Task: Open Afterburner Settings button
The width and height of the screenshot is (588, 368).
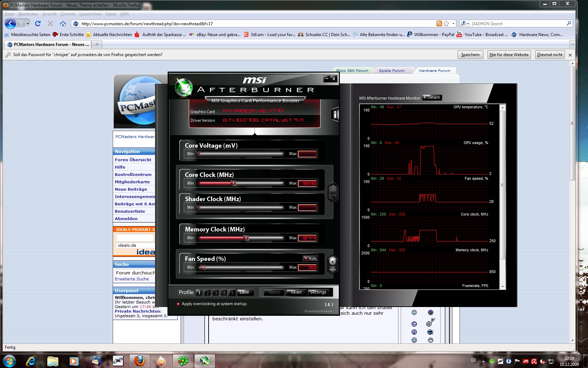Action: (318, 292)
